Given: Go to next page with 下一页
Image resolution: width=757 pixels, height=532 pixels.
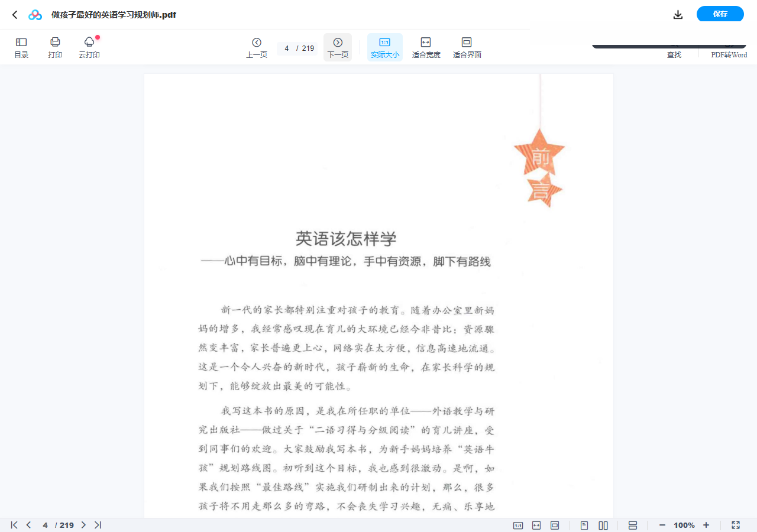Looking at the screenshot, I should [338, 48].
